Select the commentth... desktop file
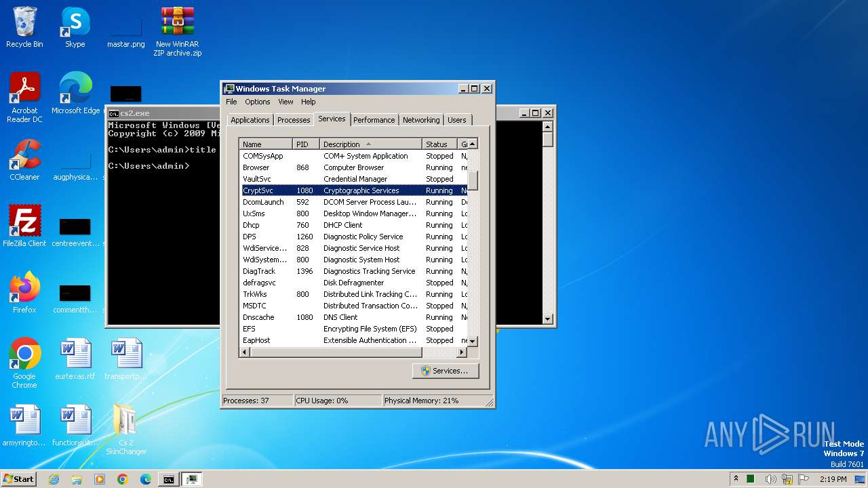868x488 pixels. pyautogui.click(x=75, y=298)
